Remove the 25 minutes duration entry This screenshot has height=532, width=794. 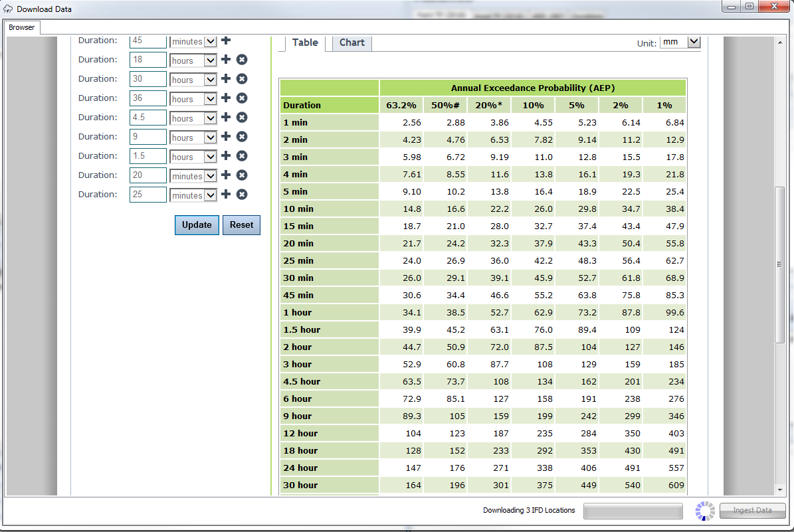click(241, 195)
